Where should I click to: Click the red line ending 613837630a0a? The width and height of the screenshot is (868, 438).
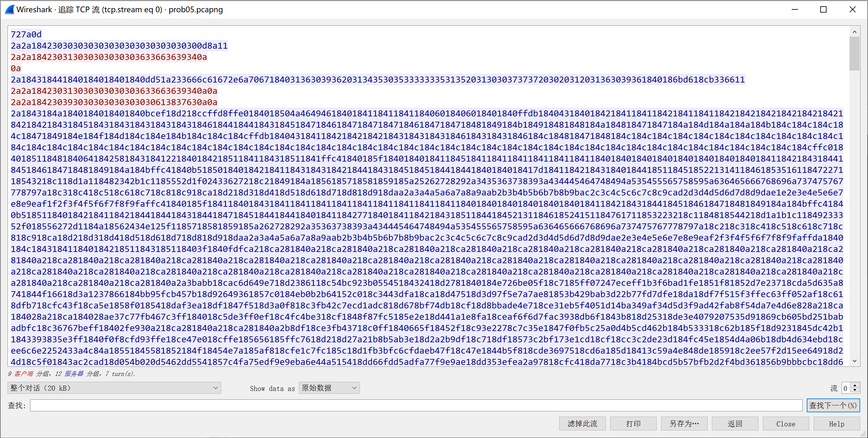click(114, 102)
